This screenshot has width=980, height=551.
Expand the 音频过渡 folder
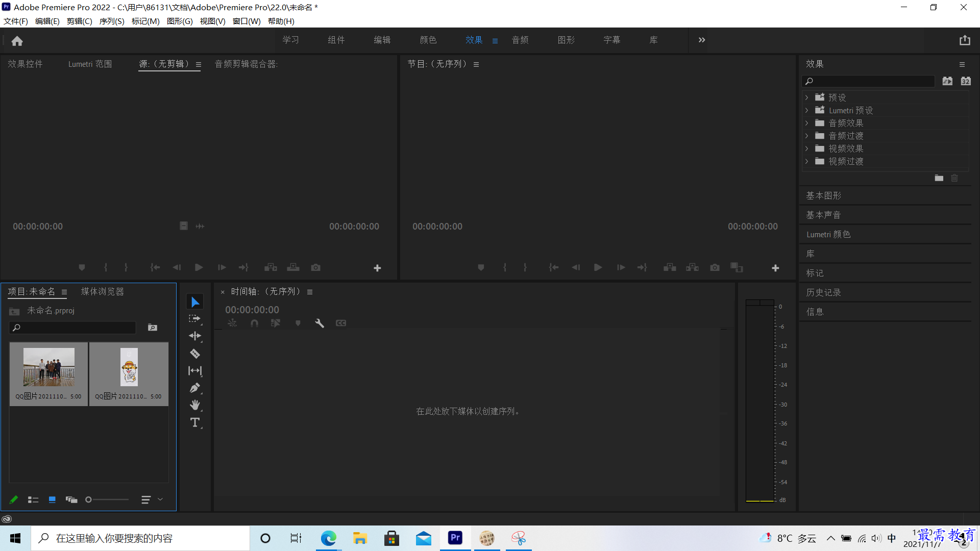pos(807,136)
